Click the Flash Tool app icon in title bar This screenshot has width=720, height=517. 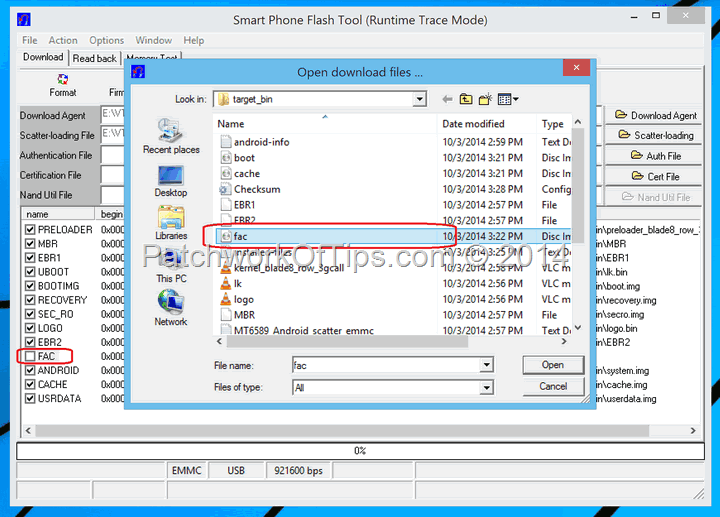point(23,20)
